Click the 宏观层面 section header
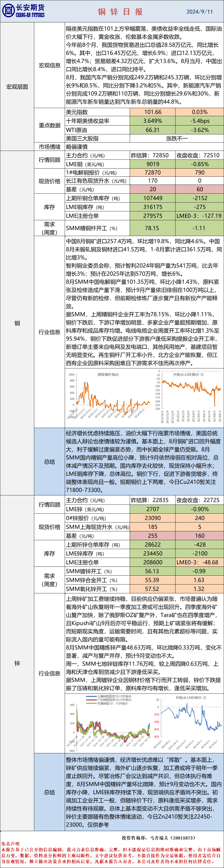The height and width of the screenshot is (868, 224). [17, 87]
